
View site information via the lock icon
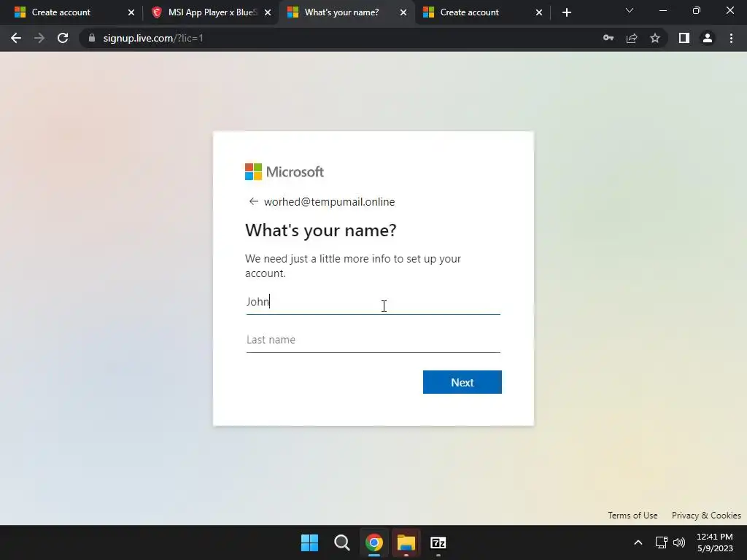[92, 38]
